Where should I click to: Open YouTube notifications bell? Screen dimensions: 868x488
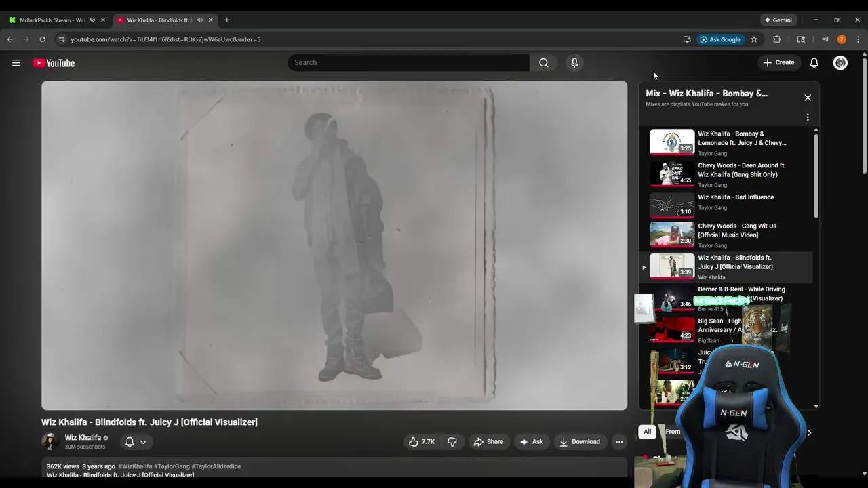pos(814,62)
